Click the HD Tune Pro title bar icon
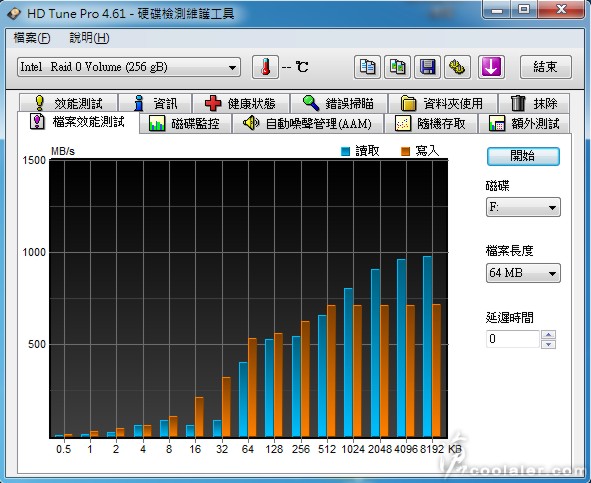Screen dimensions: 591x483 click(14, 14)
